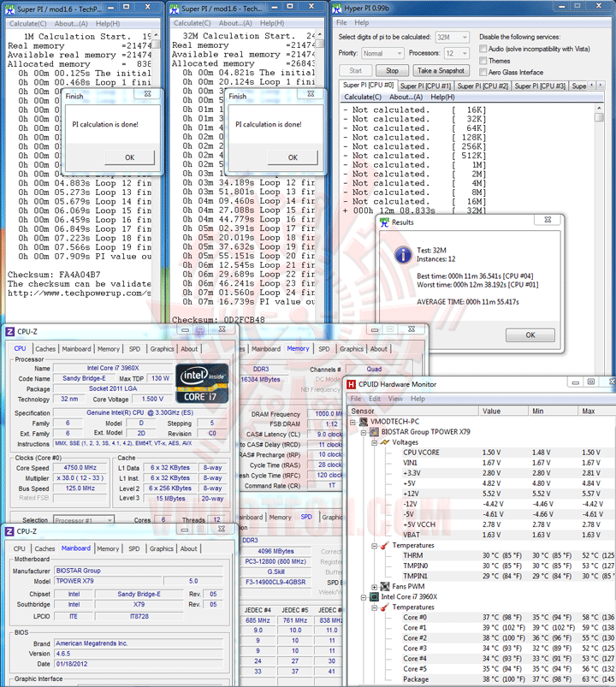Screen dimensions: 616x687
Task: Click the Stop button in Hyper PI
Action: [x=392, y=70]
